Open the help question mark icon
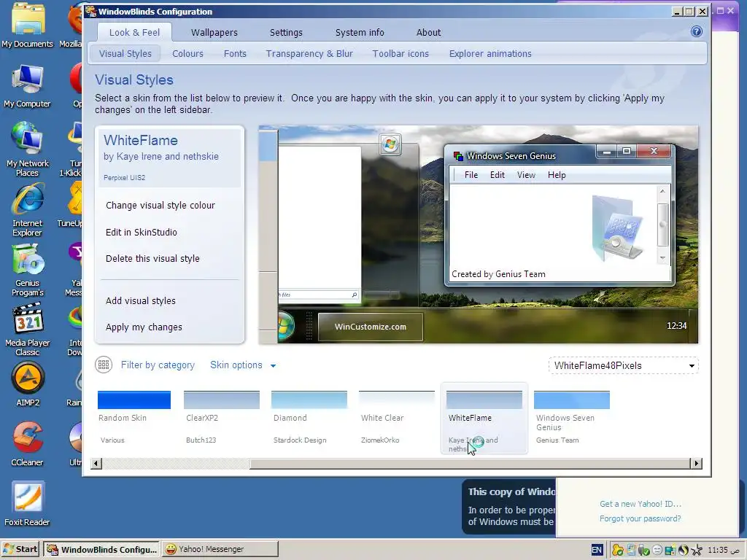This screenshot has height=560, width=747. [x=696, y=32]
